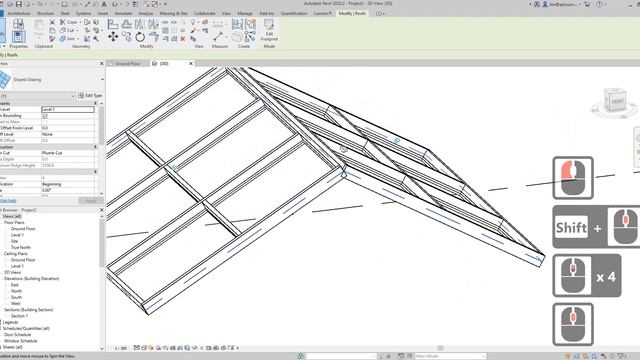640x360 pixels.
Task: Select the Move tool in Modify panel
Action: tap(113, 37)
